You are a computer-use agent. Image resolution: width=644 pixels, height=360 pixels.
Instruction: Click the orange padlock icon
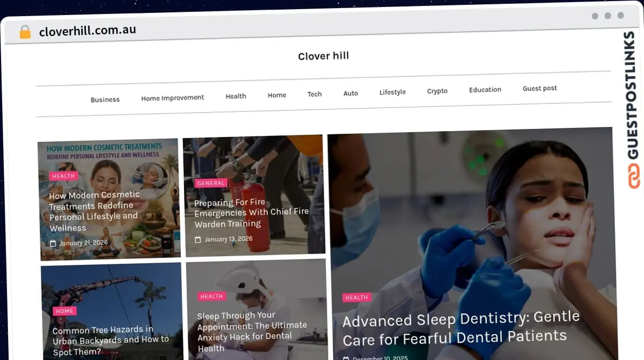tap(25, 32)
